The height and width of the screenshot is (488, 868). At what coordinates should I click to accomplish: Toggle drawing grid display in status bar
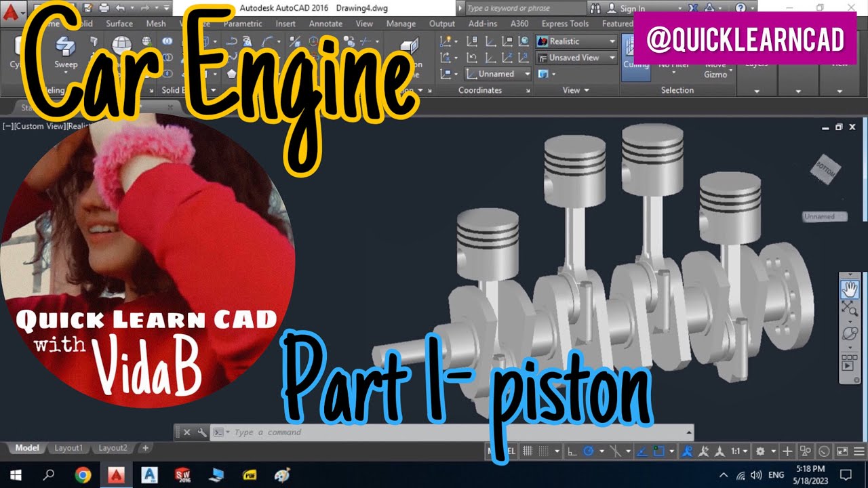click(x=528, y=451)
